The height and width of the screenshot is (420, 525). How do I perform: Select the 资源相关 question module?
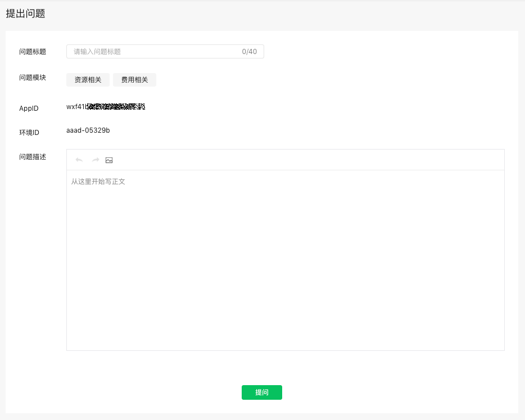click(x=87, y=79)
